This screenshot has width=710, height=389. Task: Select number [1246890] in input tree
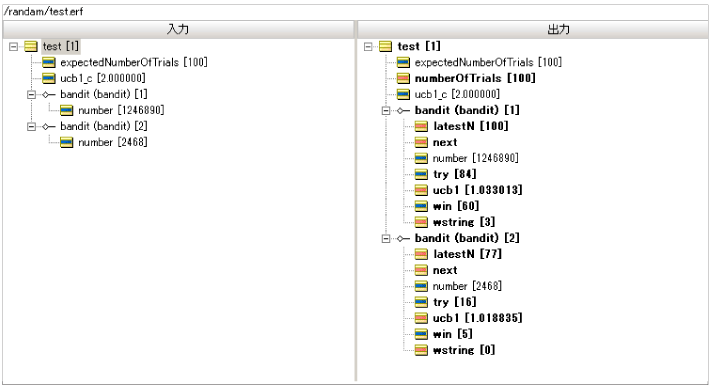(121, 110)
